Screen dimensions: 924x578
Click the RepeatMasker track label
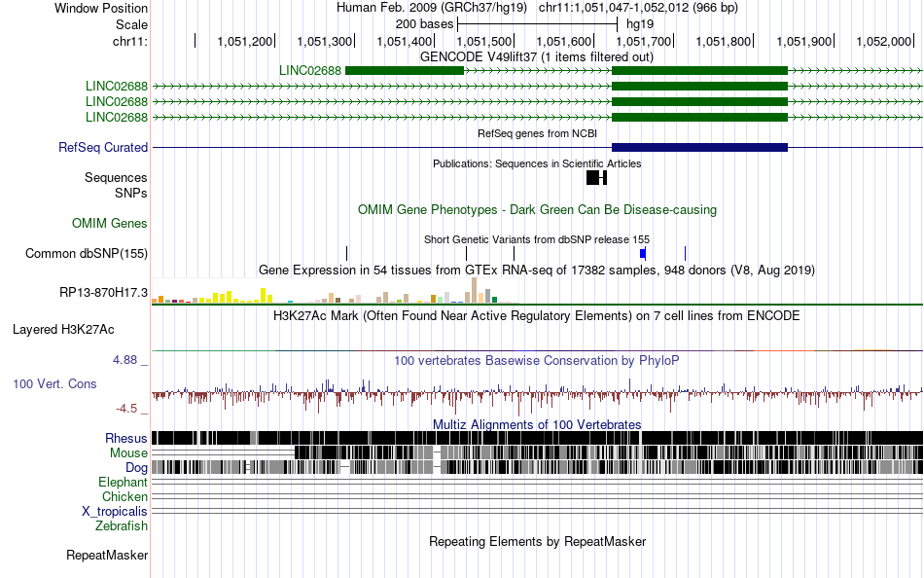(107, 555)
